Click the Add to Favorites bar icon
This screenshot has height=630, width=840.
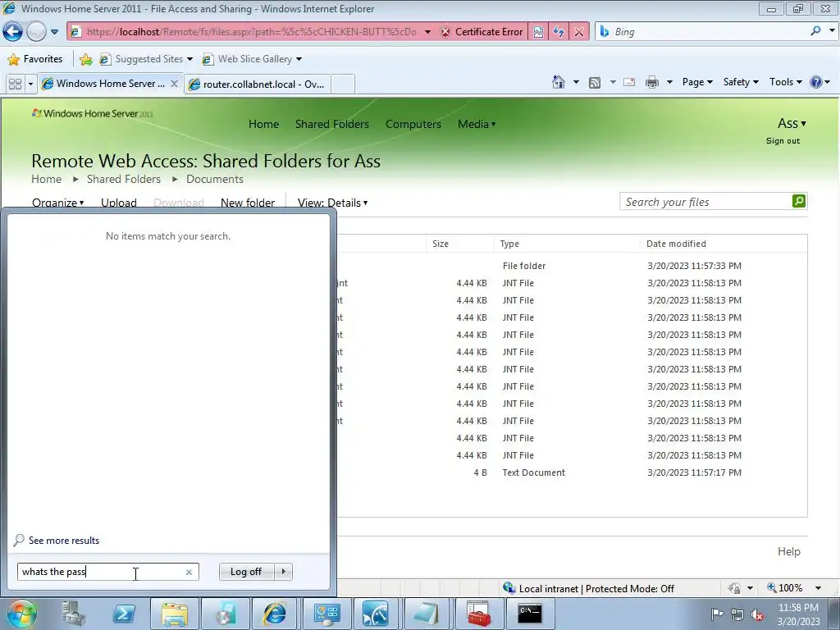(x=85, y=59)
